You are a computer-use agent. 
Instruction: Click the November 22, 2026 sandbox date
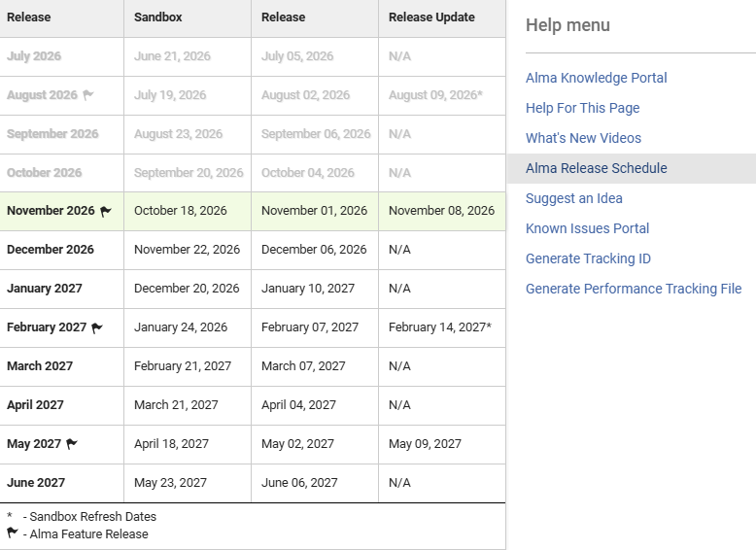188,250
